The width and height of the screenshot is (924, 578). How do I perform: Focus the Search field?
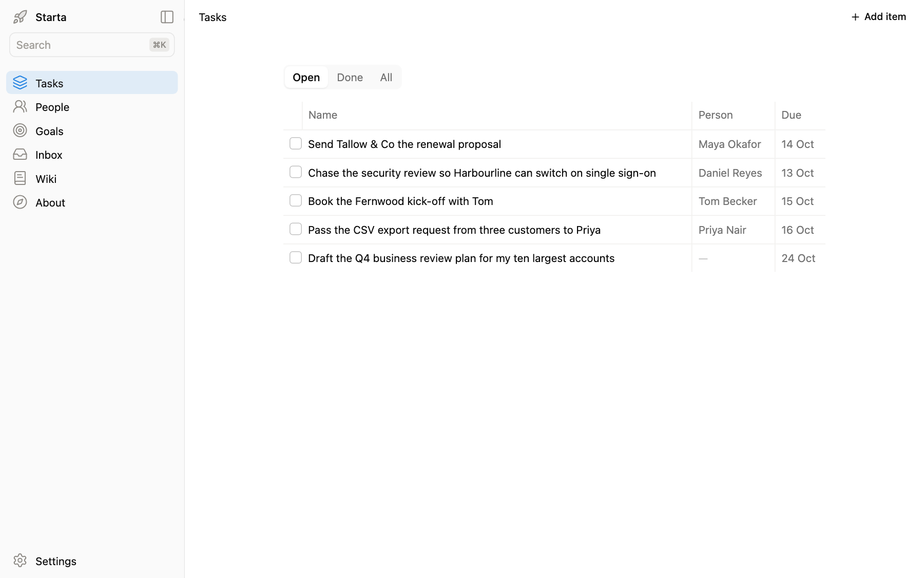tap(92, 45)
